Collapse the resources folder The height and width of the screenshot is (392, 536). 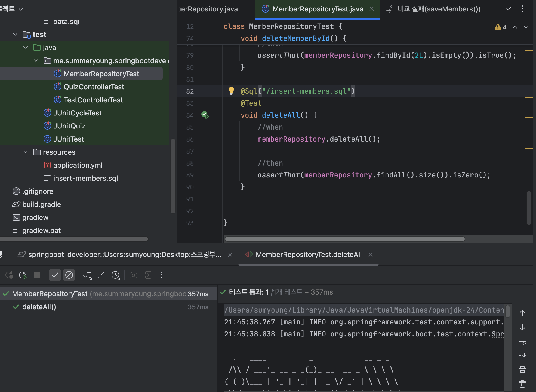(26, 152)
